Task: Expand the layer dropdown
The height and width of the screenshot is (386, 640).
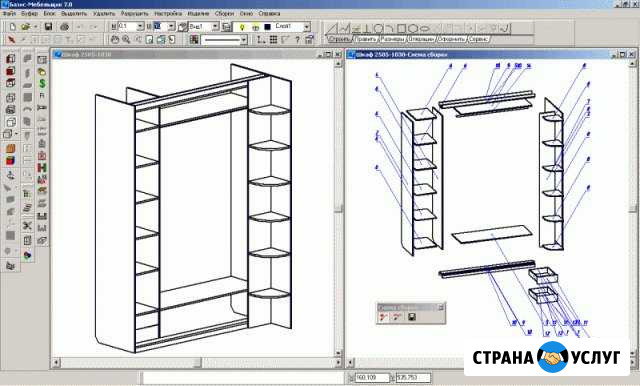Action: [x=307, y=27]
